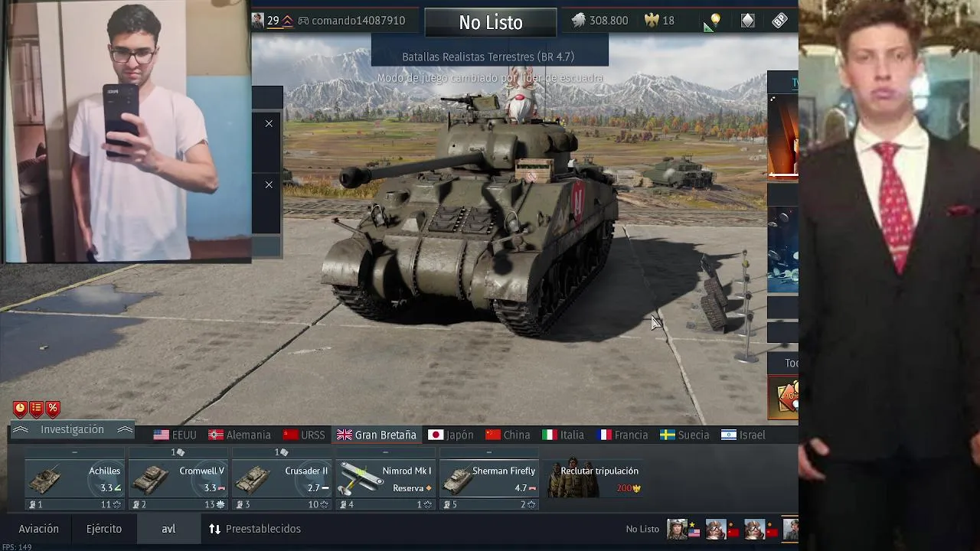Click backup vehicle count above Cromwell V
The image size is (980, 551).
coord(178,452)
